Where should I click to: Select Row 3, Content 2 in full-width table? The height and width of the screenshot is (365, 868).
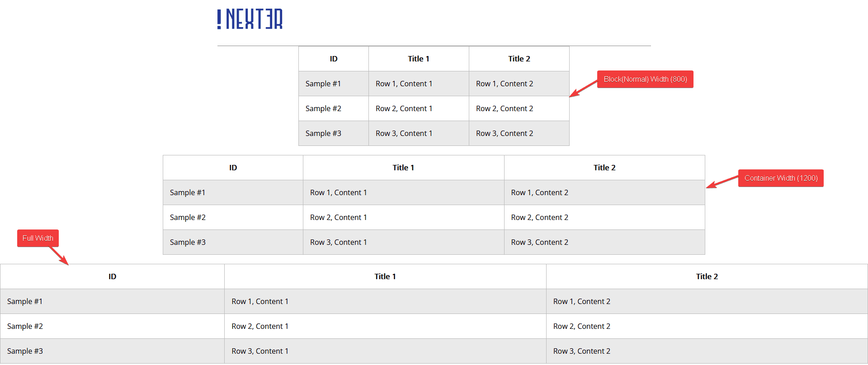707,351
